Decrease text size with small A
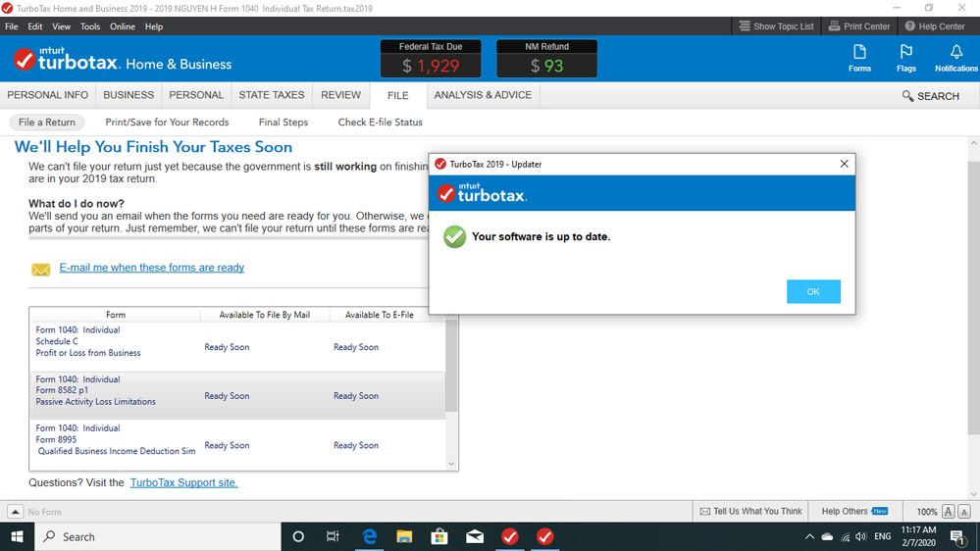Image resolution: width=980 pixels, height=551 pixels. pyautogui.click(x=964, y=512)
